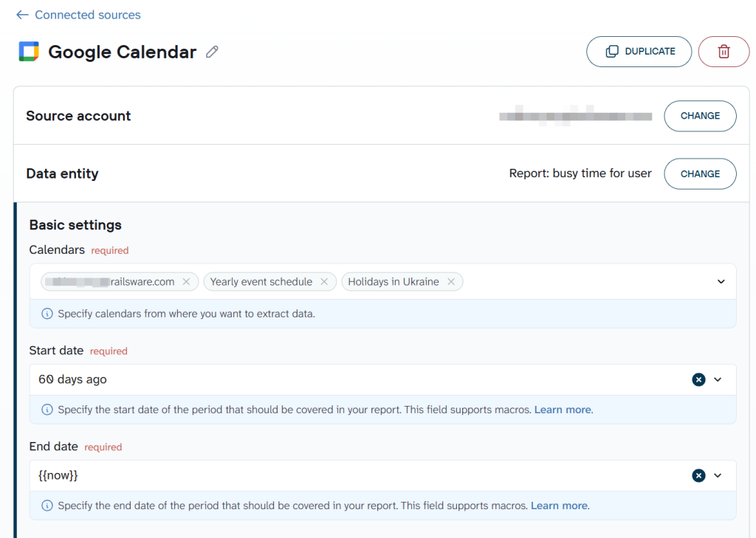The image size is (756, 538).
Task: Open the Start date dropdown
Action: tap(718, 380)
